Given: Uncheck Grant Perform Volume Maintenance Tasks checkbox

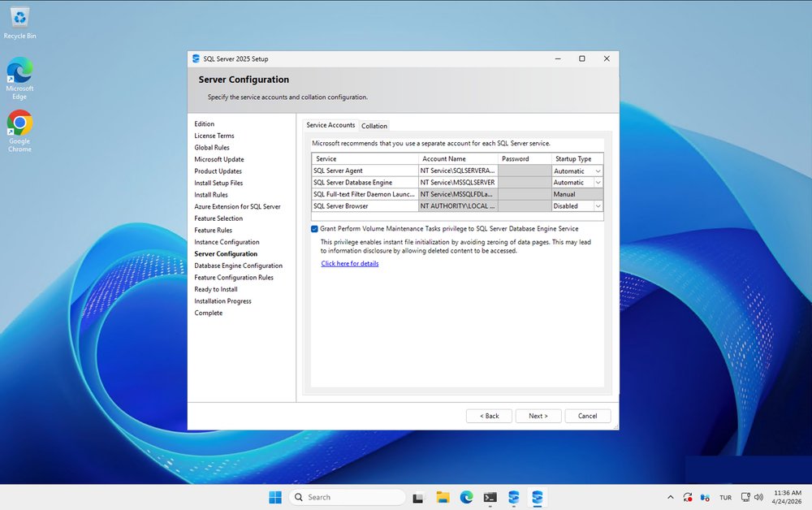Looking at the screenshot, I should pyautogui.click(x=315, y=229).
